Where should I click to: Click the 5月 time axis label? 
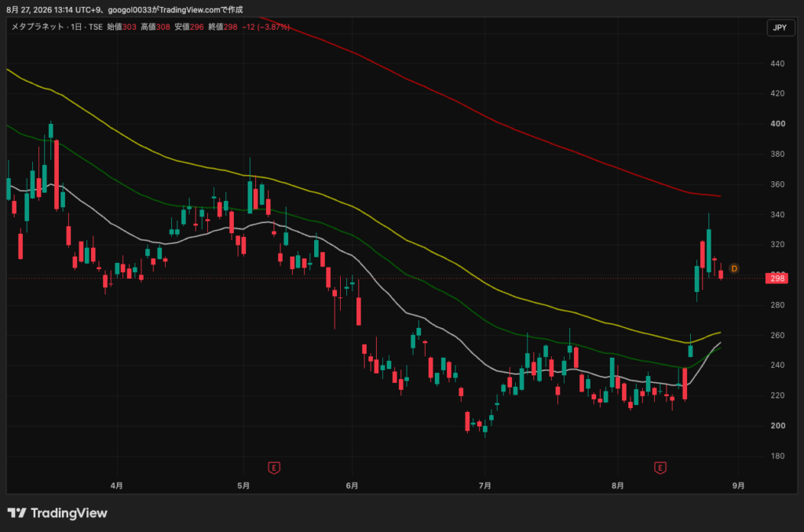pos(243,486)
